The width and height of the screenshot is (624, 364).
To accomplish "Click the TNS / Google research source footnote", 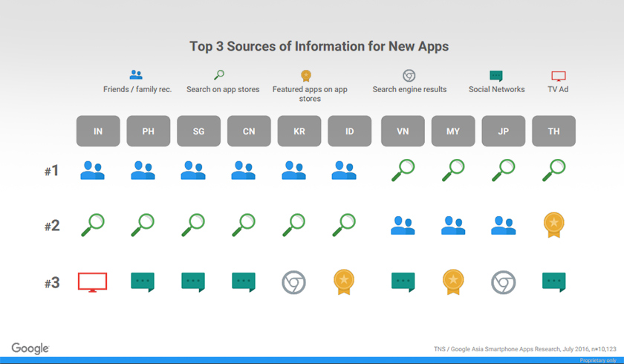I will [524, 348].
